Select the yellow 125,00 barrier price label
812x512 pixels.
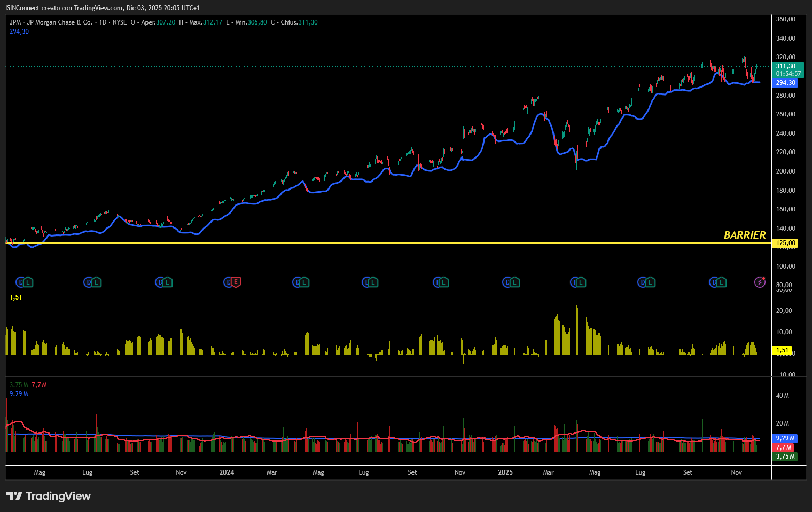click(x=785, y=243)
